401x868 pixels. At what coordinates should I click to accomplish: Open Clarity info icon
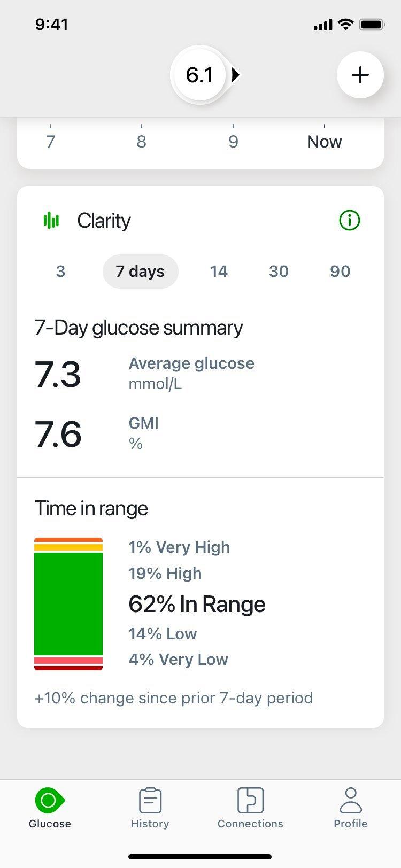click(x=350, y=220)
